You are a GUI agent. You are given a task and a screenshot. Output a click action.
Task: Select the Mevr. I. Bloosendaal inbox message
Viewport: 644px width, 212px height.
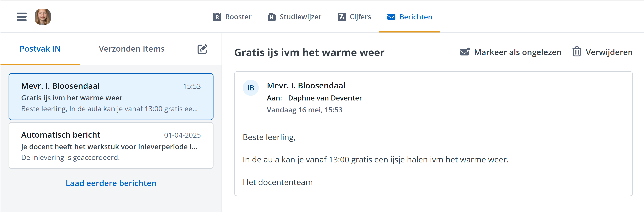111,96
